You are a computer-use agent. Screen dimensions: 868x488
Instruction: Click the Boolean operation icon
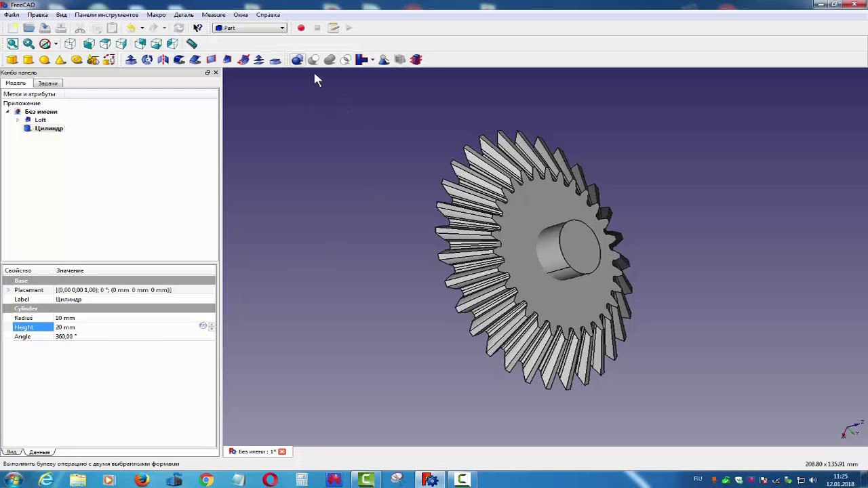(297, 60)
